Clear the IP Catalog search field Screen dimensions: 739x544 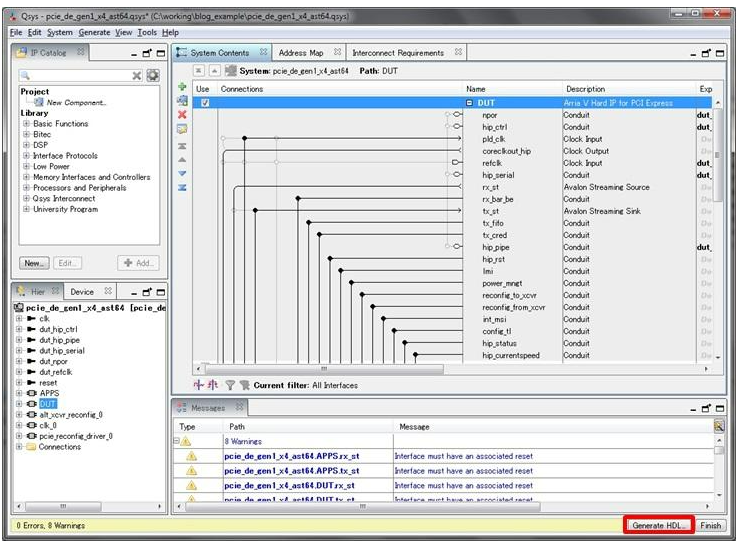point(137,75)
